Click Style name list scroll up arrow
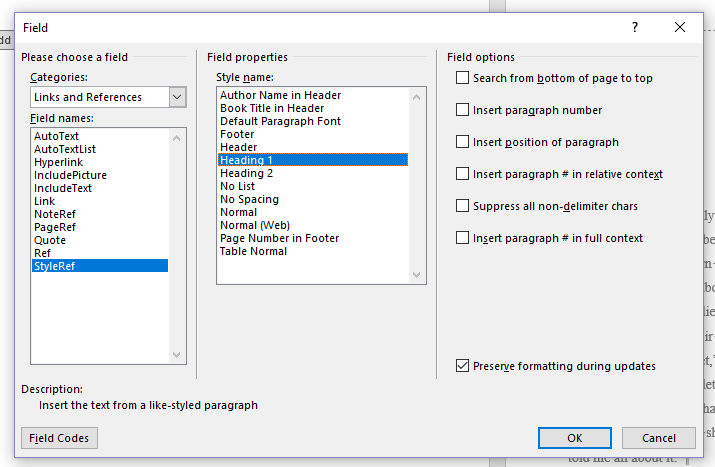This screenshot has width=715, height=467. click(416, 97)
